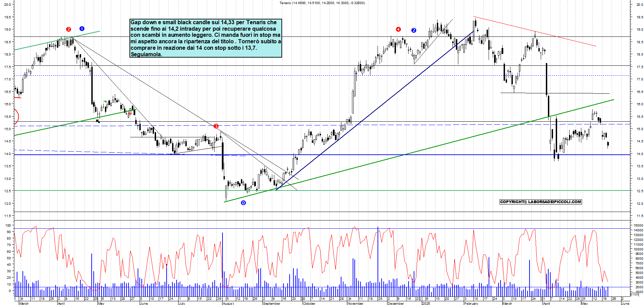The width and height of the screenshot is (644, 305).
Task: Select the blue wave 0 marker below August low
Action: [x=243, y=203]
